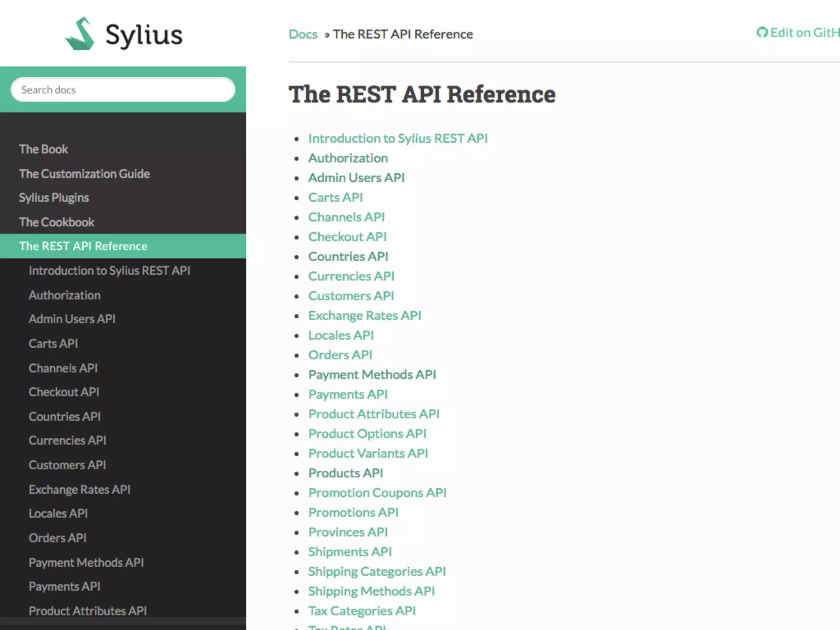Select Exchange Rates API in sidebar
This screenshot has height=630, width=840.
click(80, 490)
